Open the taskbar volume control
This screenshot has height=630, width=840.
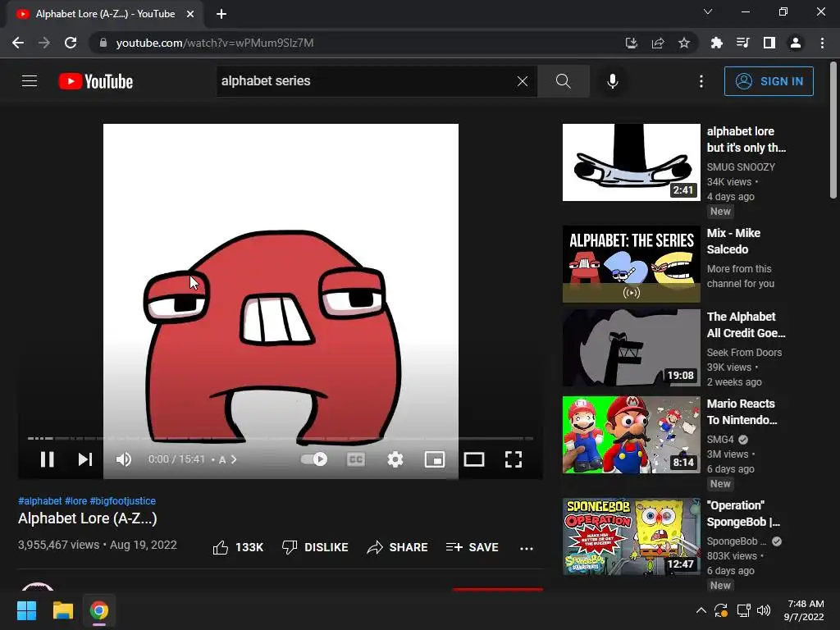coord(764,610)
